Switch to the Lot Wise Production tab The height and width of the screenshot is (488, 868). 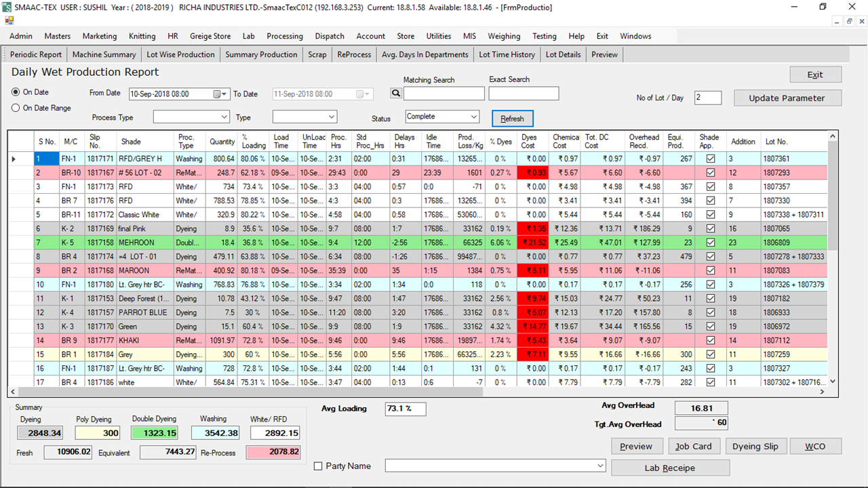pos(180,54)
